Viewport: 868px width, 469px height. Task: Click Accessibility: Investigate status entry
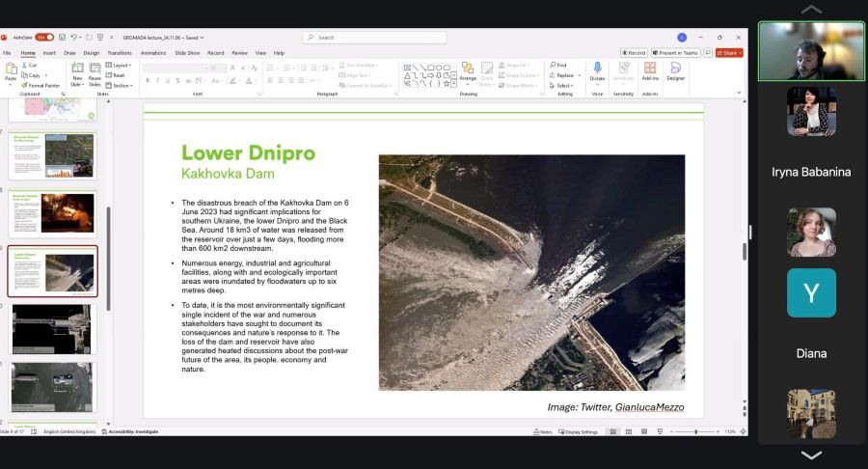pos(130,432)
